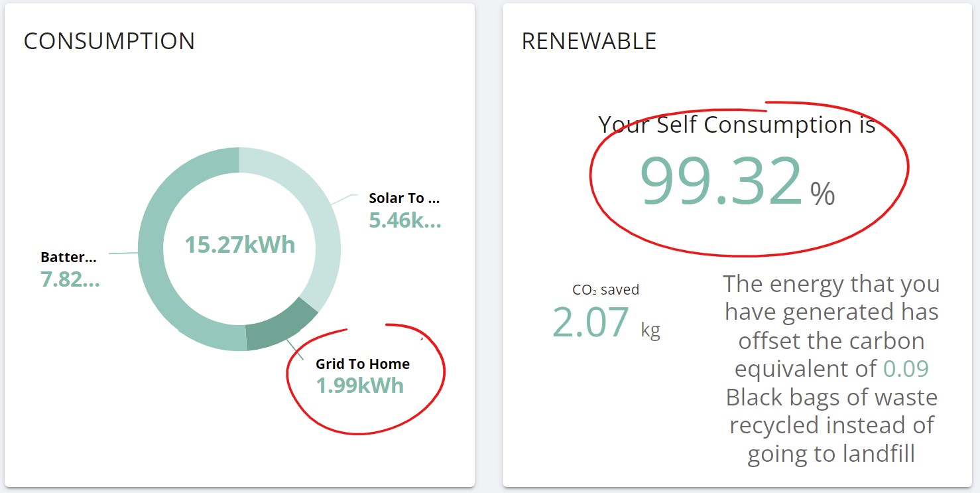This screenshot has height=493, width=980.
Task: Click the CO₂ saved label
Action: [605, 290]
